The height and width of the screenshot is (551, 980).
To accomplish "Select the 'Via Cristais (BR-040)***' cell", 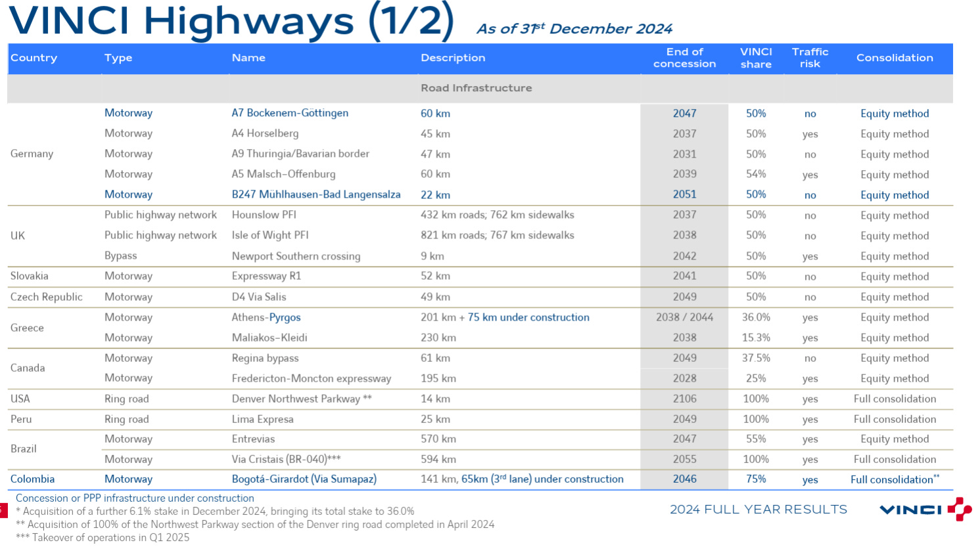I will pos(287,459).
